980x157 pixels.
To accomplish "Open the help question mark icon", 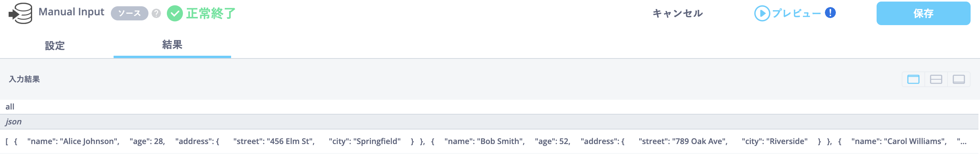I will click(x=156, y=13).
